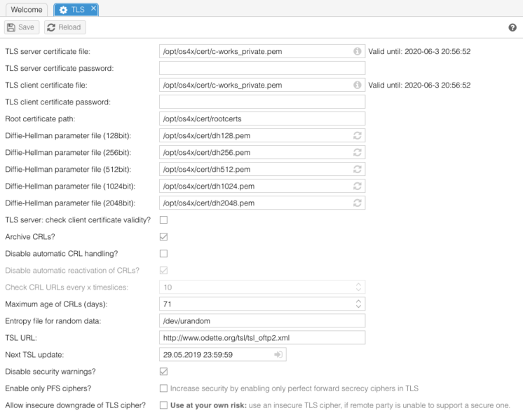Close the TLS tab
Screen dimensions: 523x420
coord(94,8)
